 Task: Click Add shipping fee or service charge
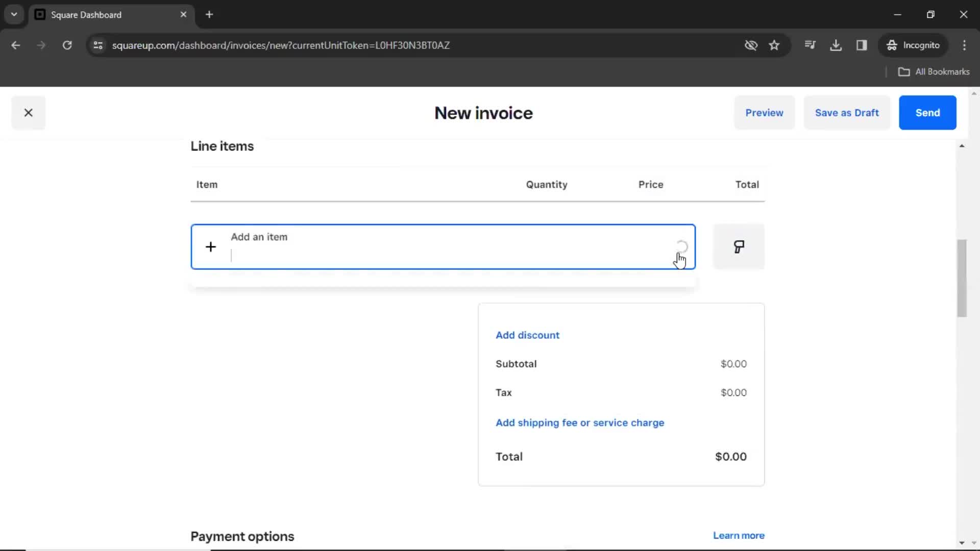580,423
